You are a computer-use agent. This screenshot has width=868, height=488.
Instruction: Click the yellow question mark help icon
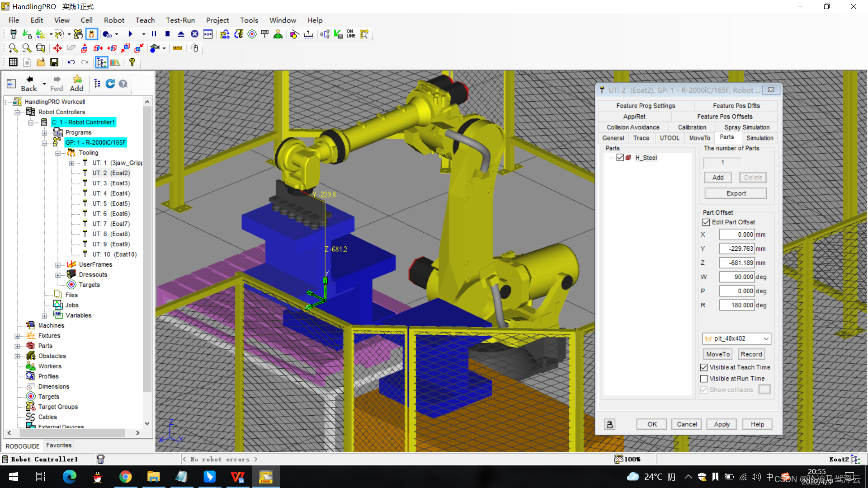tap(132, 62)
